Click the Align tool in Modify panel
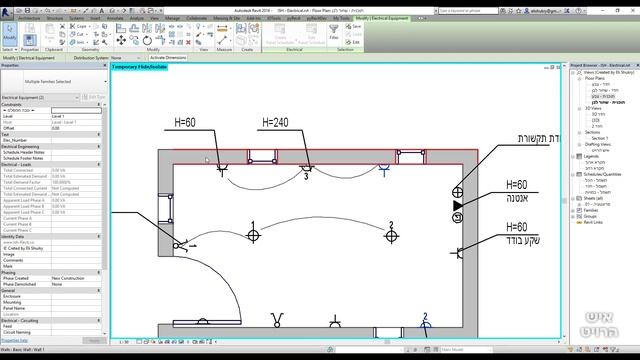This screenshot has height=360, width=640. tap(121, 28)
